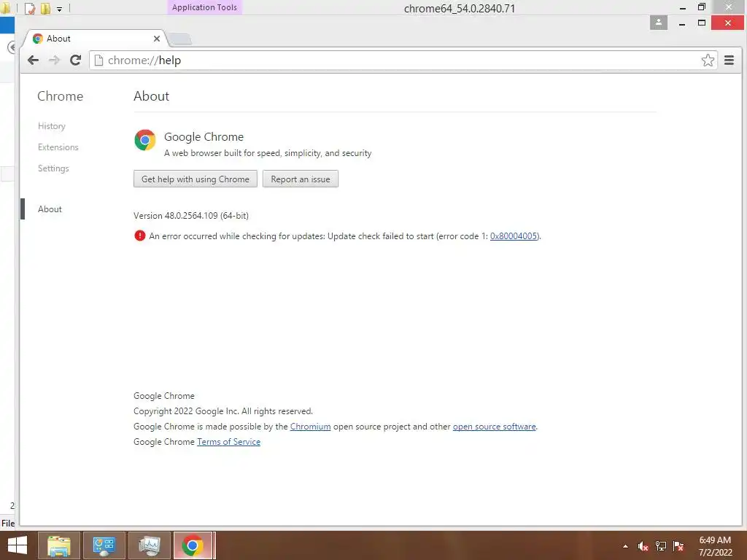Open the 0x80004005 error code link
The image size is (747, 560).
[x=514, y=236]
